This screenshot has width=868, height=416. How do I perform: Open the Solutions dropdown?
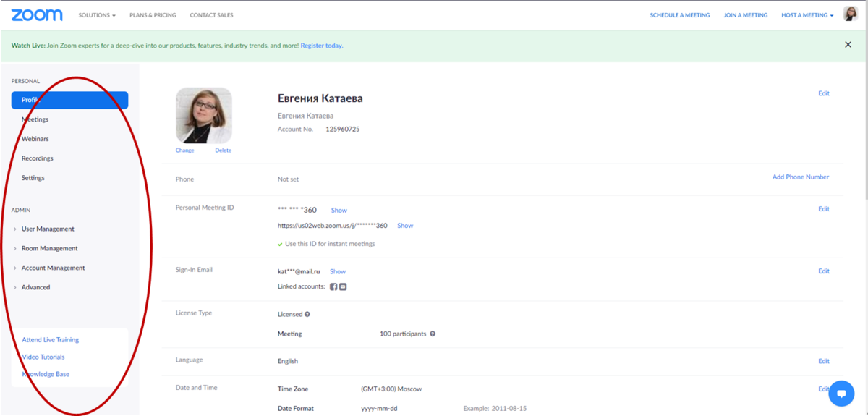tap(96, 15)
